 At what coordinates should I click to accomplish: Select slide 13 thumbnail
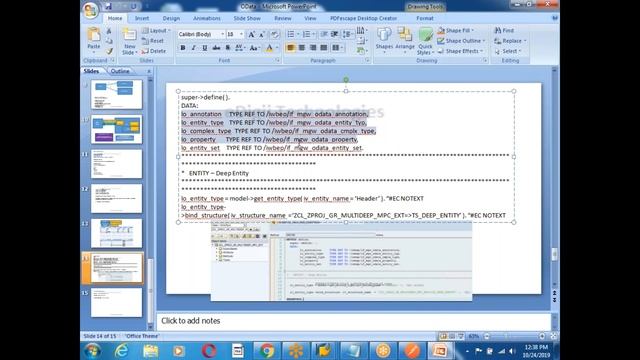(116, 233)
